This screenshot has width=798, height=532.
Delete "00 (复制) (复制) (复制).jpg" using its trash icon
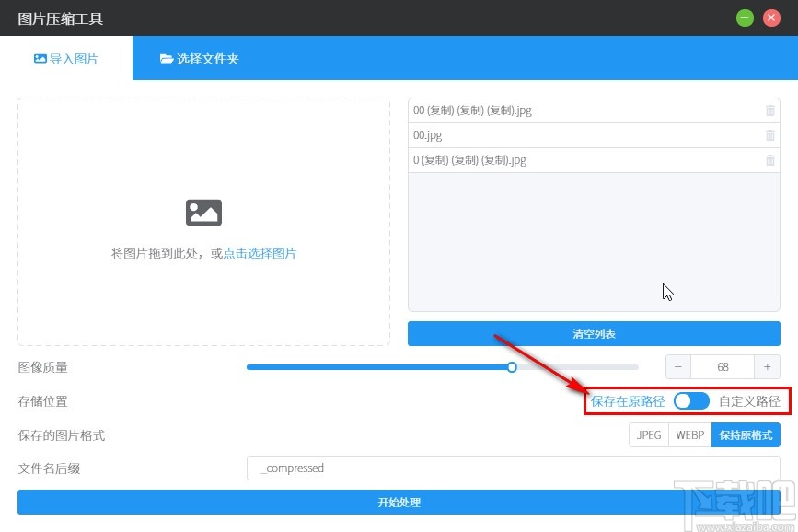[770, 110]
